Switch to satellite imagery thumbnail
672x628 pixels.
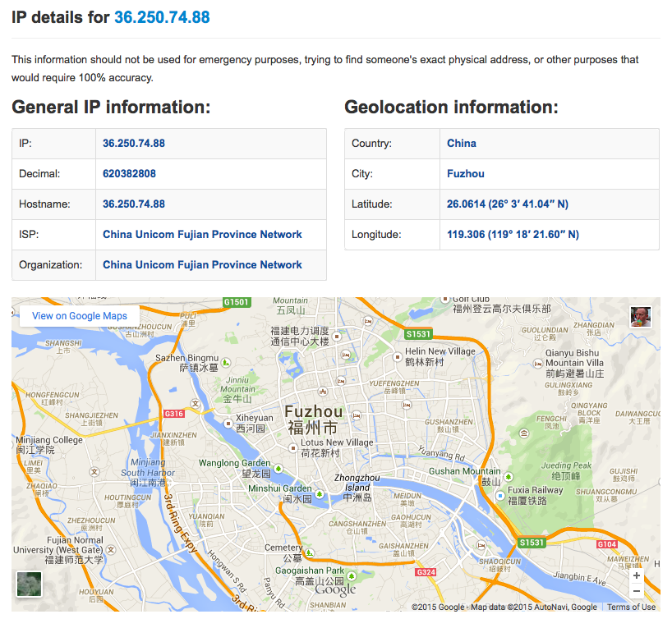(29, 584)
